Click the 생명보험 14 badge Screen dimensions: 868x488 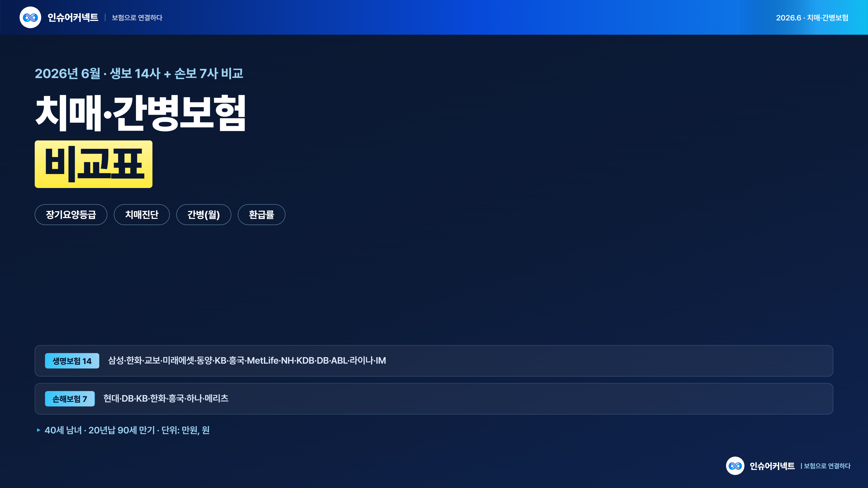72,361
